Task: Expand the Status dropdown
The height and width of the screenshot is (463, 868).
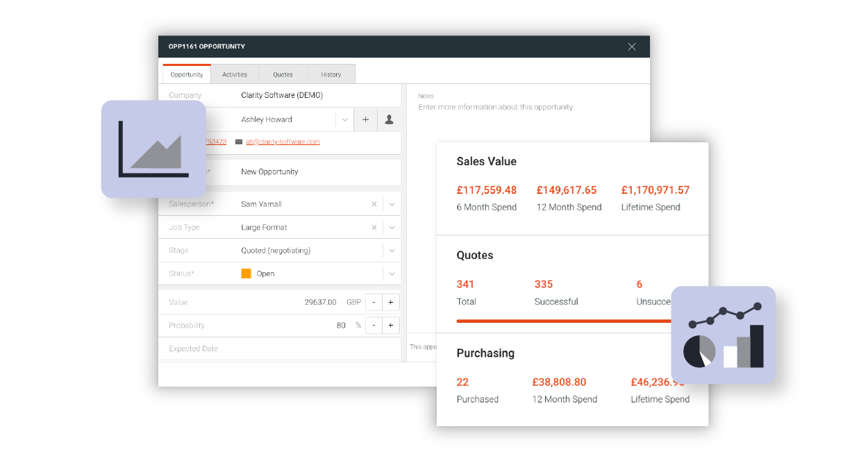Action: [x=392, y=273]
